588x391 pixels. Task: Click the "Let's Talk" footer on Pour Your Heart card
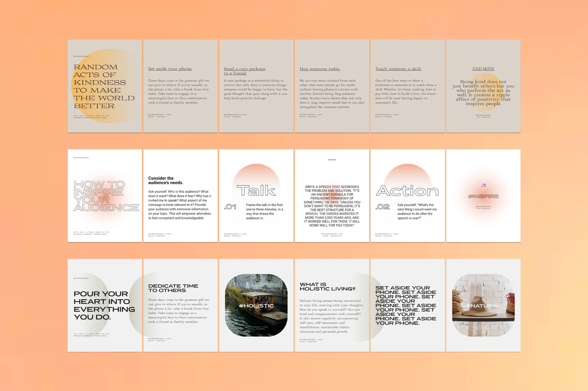[x=91, y=335]
